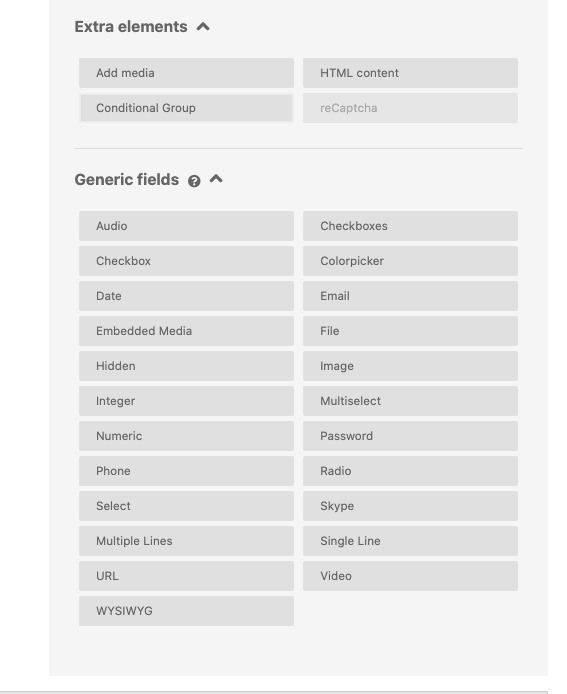Screen dimensions: 567x694
Task: Add a Hidden field
Action: click(186, 366)
